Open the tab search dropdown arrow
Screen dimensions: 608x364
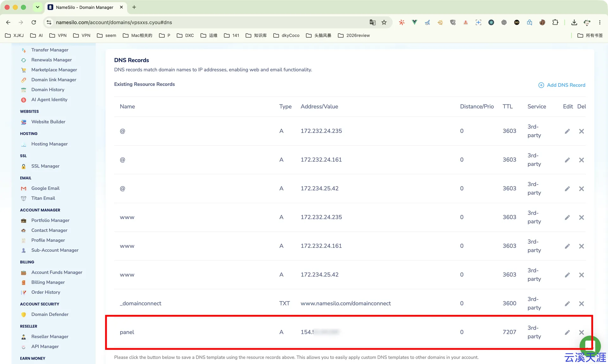coord(37,7)
